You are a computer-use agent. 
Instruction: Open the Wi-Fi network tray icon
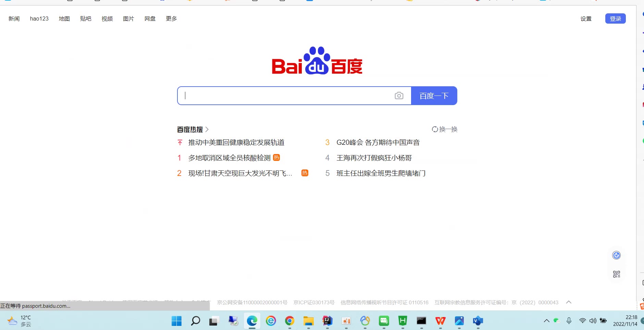pos(582,321)
